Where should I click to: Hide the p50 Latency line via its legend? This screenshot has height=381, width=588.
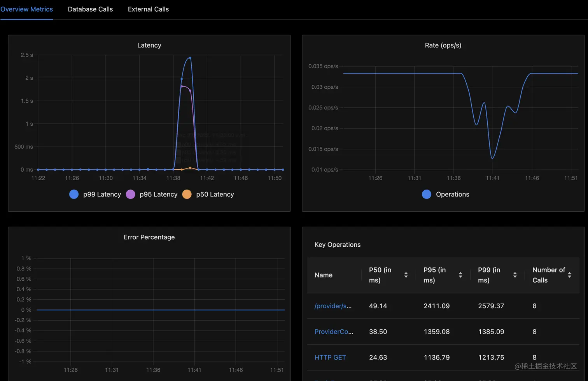pos(186,194)
